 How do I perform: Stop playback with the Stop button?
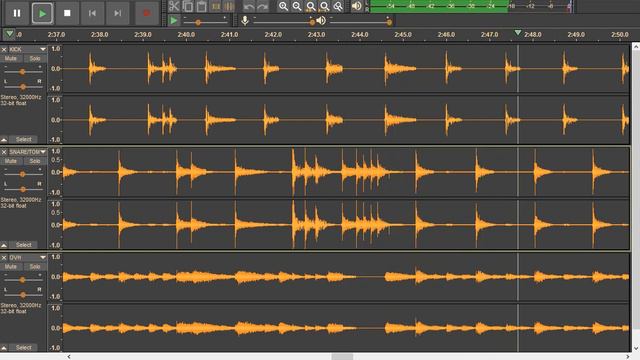coord(67,13)
